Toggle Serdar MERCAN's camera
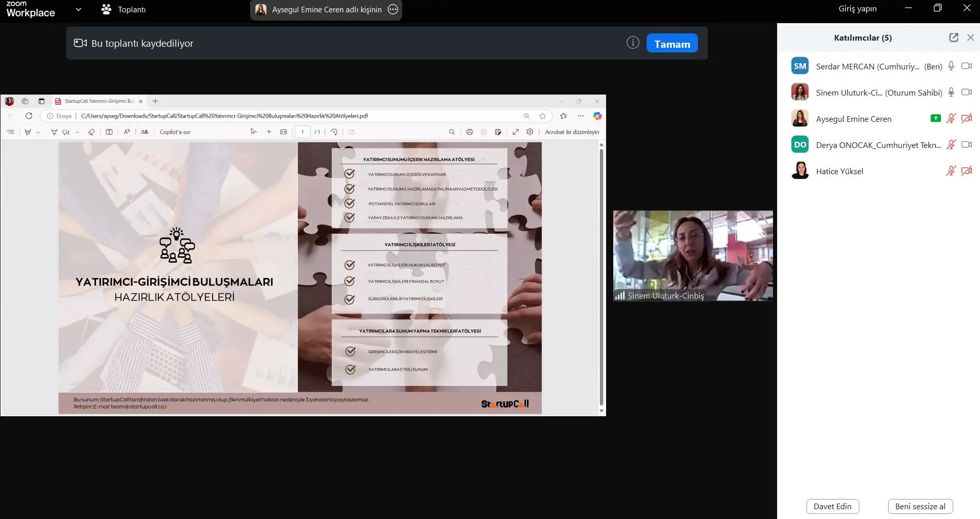980x519 pixels. pos(967,66)
